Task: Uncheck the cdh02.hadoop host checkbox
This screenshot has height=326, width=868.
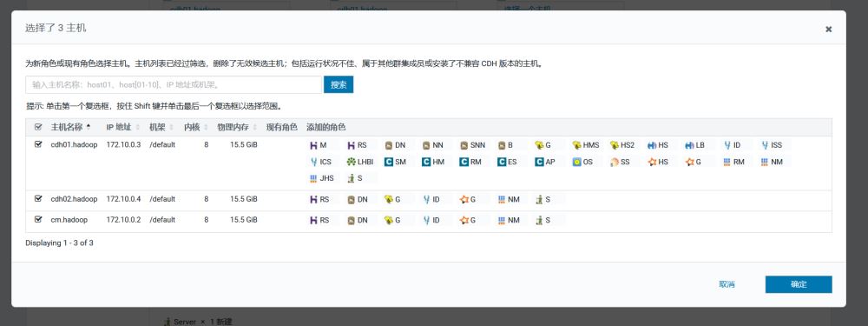Action: pyautogui.click(x=38, y=198)
